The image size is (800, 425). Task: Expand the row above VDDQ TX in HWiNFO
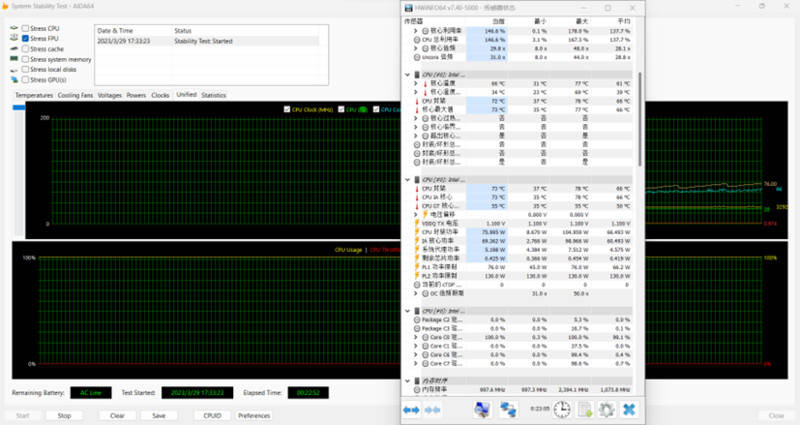tap(416, 215)
